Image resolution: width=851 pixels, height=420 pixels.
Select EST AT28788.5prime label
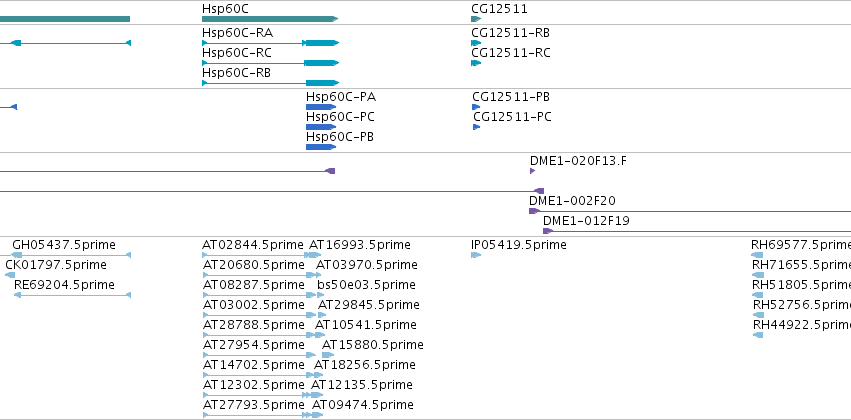[x=253, y=326]
